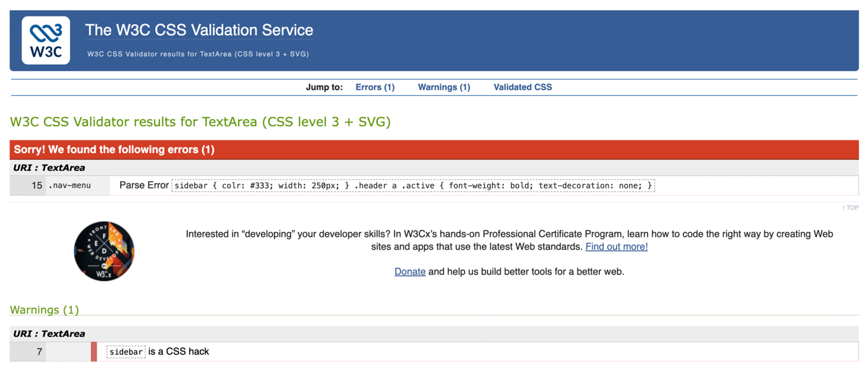Click warning line number 7
The height and width of the screenshot is (367, 868).
[x=39, y=351]
